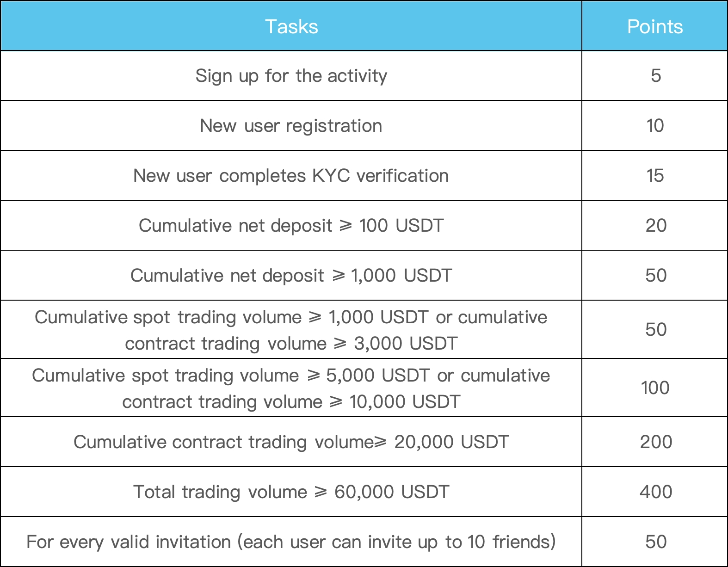The image size is (728, 567).
Task: Click the spot volume ≥ 1,000 USDT task
Action: [291, 330]
